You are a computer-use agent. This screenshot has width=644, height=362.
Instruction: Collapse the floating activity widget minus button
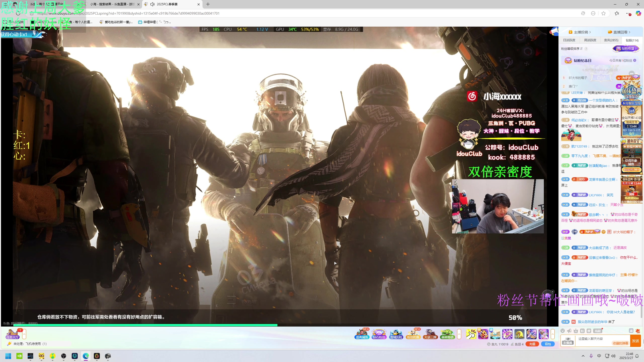click(632, 74)
